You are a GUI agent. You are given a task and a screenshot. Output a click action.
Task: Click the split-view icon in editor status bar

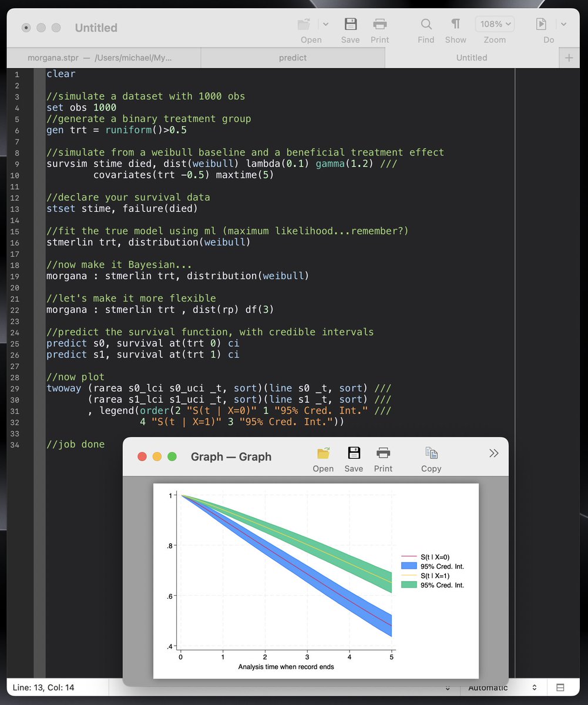pos(560,687)
